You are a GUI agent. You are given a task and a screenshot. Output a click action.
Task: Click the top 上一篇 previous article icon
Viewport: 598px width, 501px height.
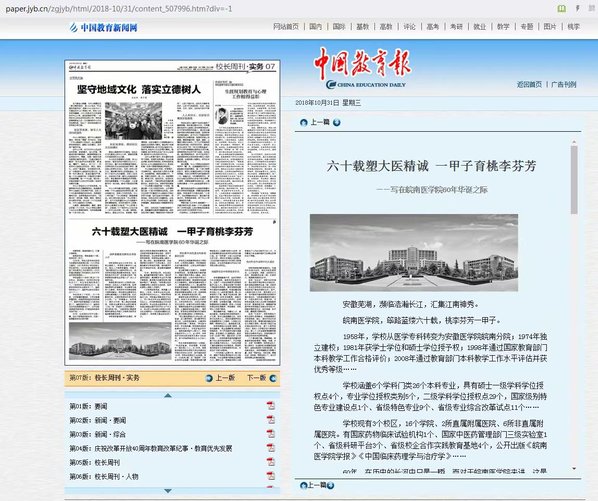point(304,122)
